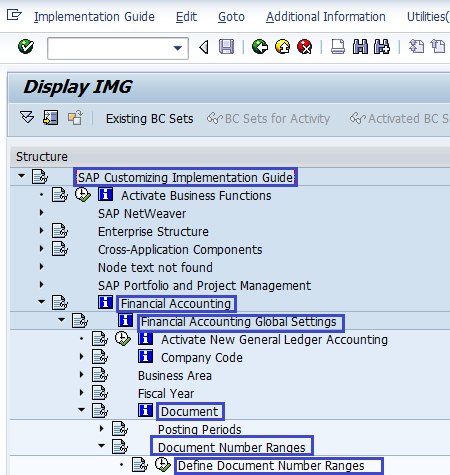
Task: Open the Additional Information menu
Action: pyautogui.click(x=326, y=17)
